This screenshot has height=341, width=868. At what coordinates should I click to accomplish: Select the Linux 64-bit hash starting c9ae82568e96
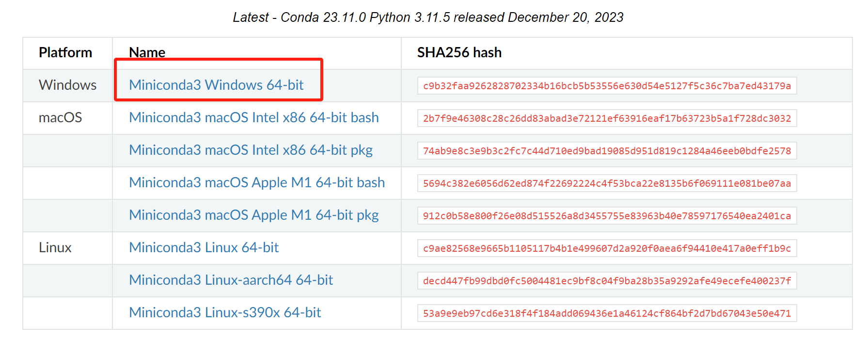[x=607, y=248]
